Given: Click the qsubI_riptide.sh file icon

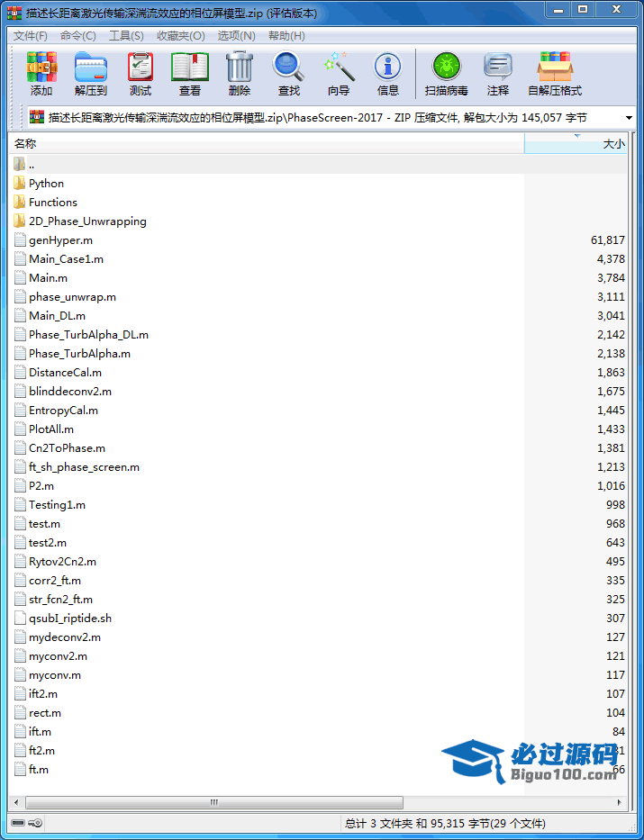Looking at the screenshot, I should [20, 619].
